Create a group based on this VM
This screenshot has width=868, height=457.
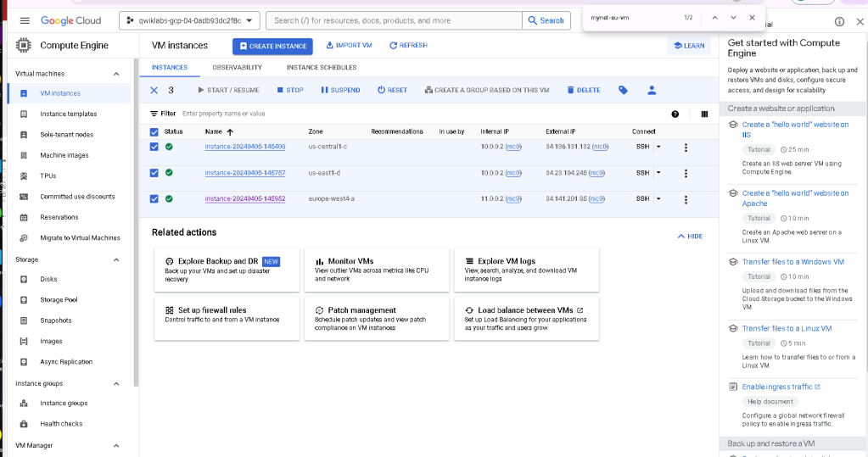[x=486, y=90]
